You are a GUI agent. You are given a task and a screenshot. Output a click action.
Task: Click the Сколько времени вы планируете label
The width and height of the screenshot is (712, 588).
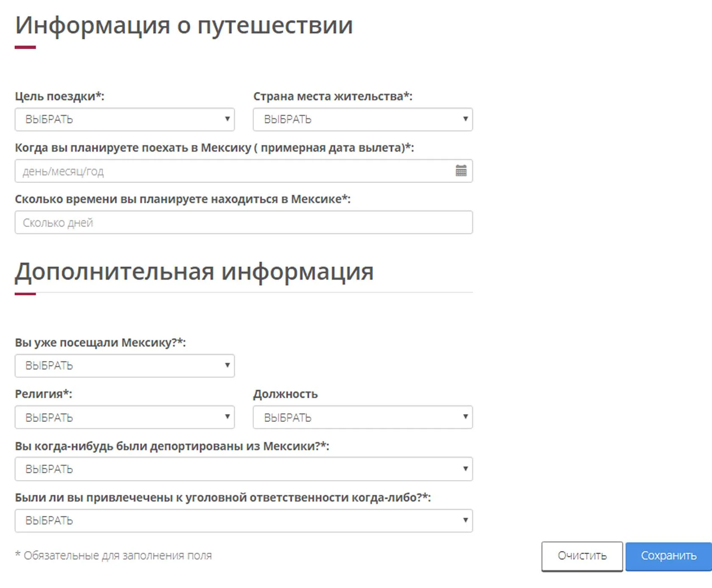(183, 199)
